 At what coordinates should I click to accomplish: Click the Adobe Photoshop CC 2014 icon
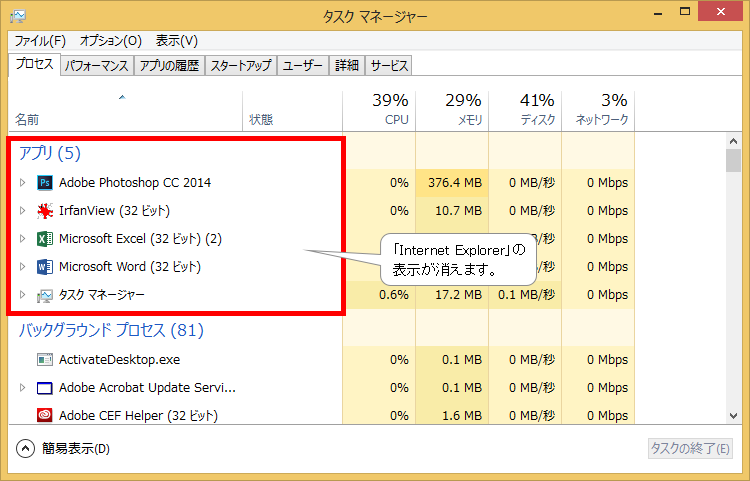pos(45,183)
